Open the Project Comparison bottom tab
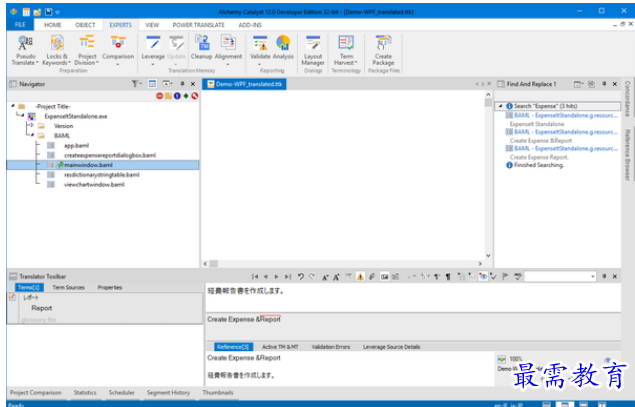Viewport: 635px width, 407px height. click(36, 392)
